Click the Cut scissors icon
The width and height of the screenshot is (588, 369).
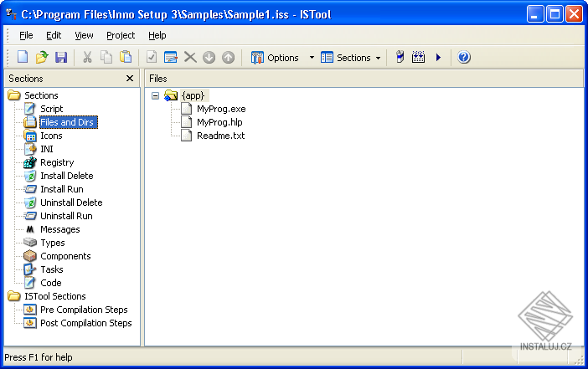tap(87, 58)
